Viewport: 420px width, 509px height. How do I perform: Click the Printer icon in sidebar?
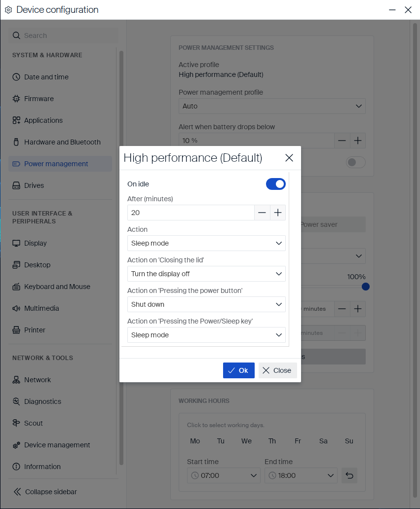pos(16,330)
